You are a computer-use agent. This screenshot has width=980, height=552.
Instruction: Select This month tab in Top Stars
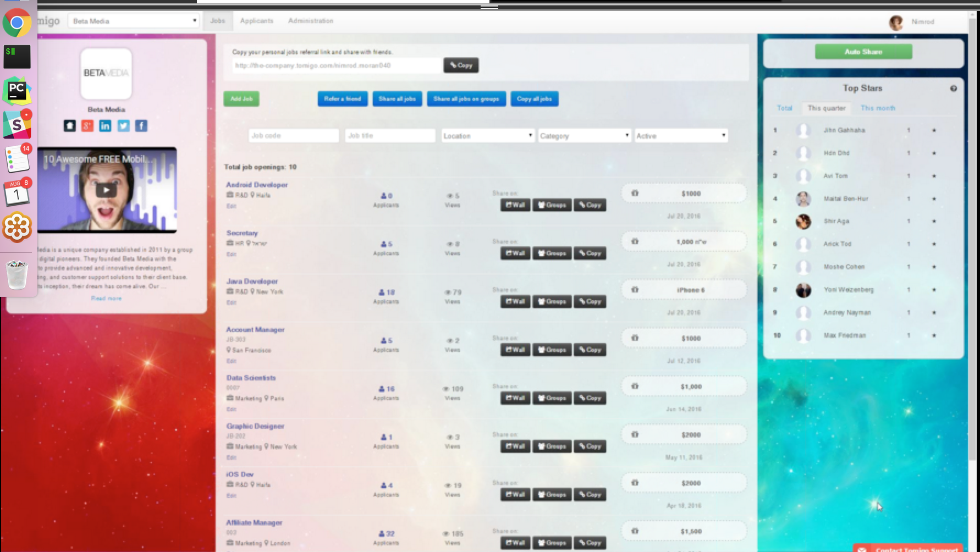tap(878, 108)
